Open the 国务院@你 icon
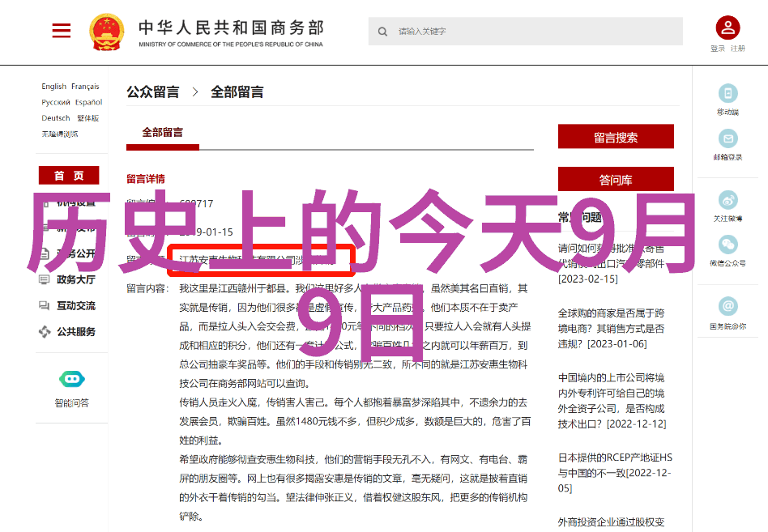Viewport: 768px width, 532px height. click(x=727, y=307)
